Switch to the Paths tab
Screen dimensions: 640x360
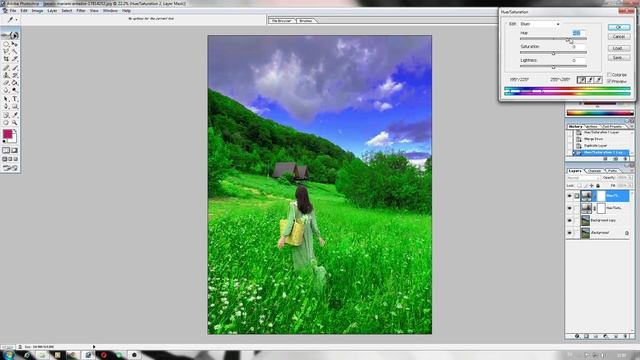612,171
